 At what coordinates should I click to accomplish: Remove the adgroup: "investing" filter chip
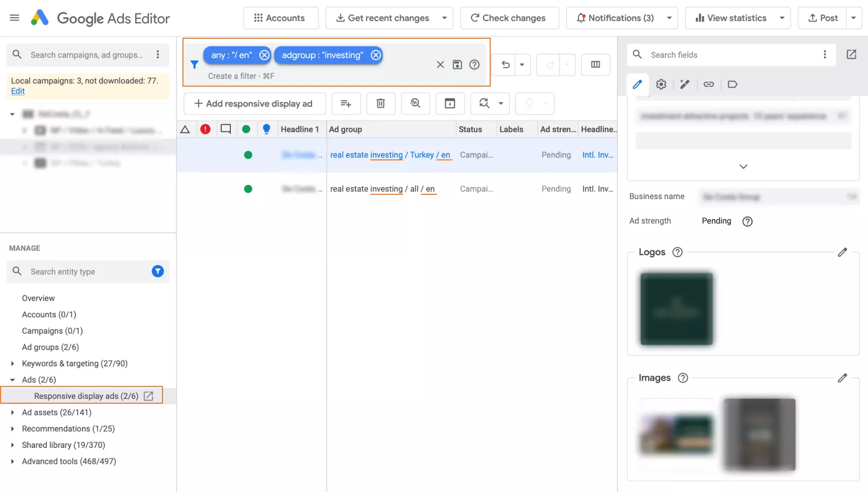(376, 55)
